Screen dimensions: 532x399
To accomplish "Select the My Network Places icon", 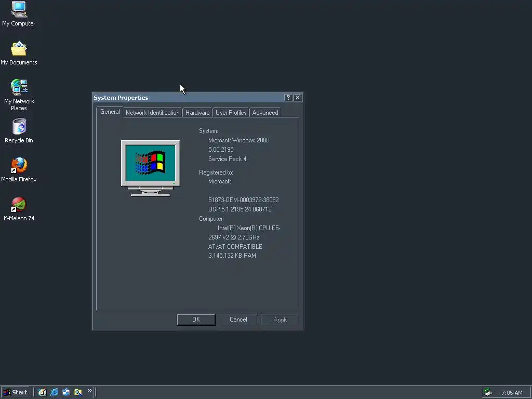I will pyautogui.click(x=19, y=95).
